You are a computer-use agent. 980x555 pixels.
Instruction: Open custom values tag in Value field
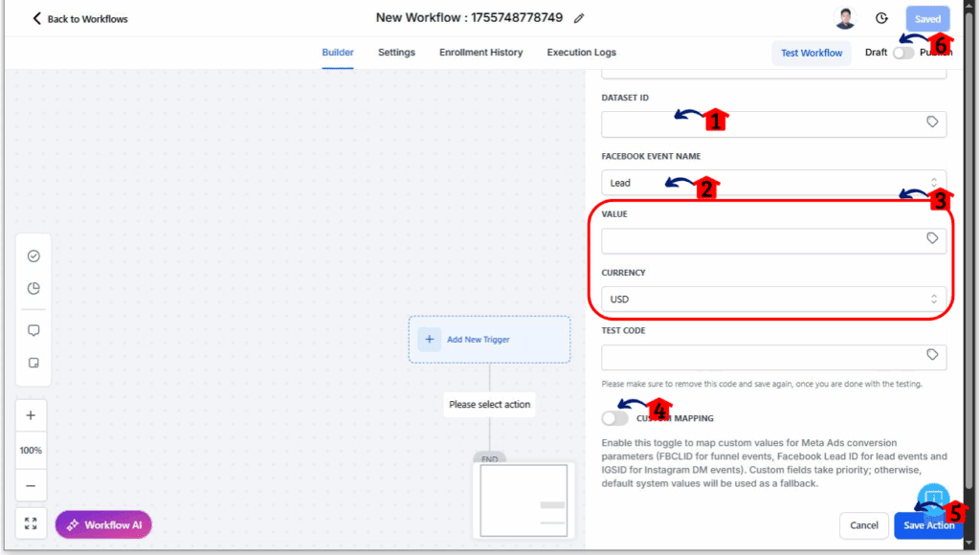point(932,238)
